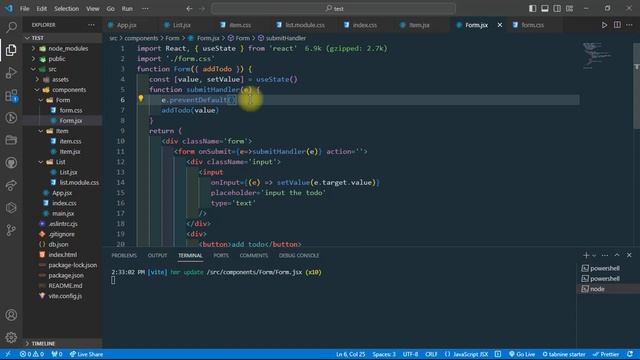The width and height of the screenshot is (640, 360).
Task: Select UTF-8 encoding status item
Action: (410, 354)
